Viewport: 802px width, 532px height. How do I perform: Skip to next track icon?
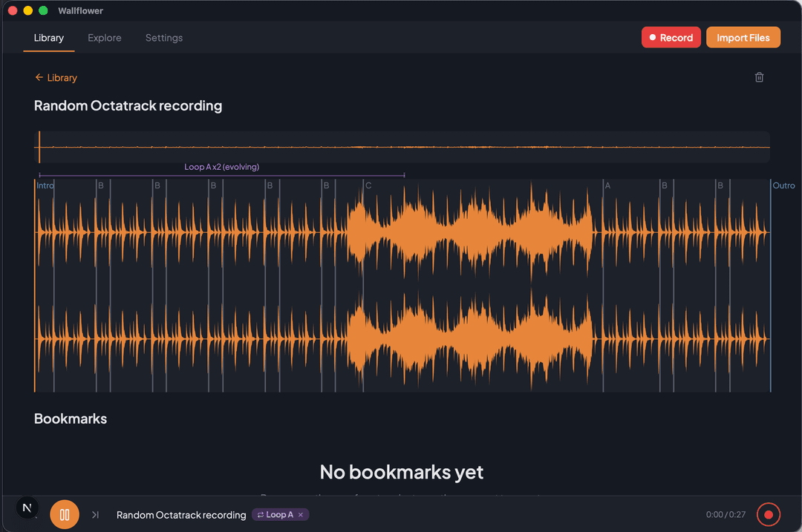(x=95, y=515)
